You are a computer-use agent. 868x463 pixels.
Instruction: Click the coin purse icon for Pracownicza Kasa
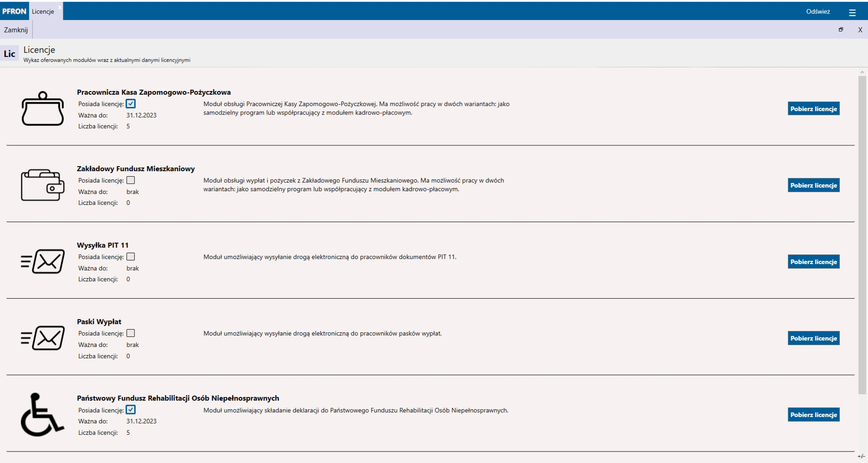(43, 109)
